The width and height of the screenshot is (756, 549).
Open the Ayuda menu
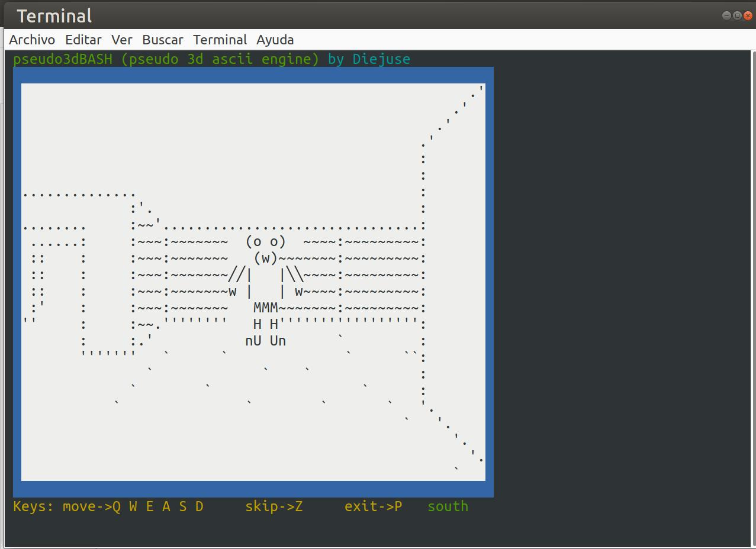point(275,40)
